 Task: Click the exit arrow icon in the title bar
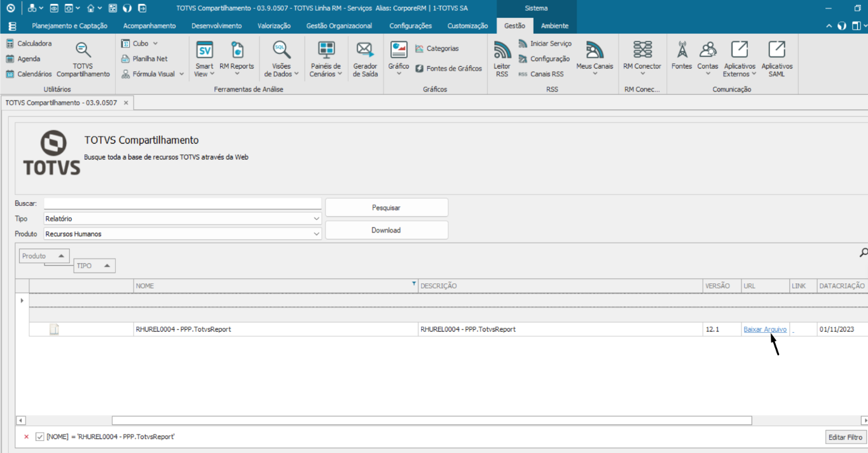click(142, 8)
